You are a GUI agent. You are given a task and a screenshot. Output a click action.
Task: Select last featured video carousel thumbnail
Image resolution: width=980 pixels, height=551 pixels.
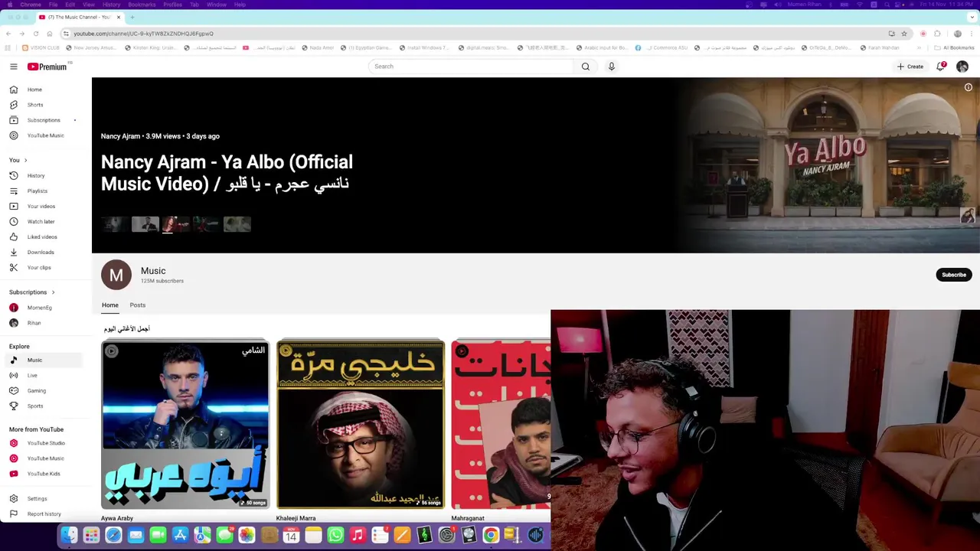click(237, 224)
